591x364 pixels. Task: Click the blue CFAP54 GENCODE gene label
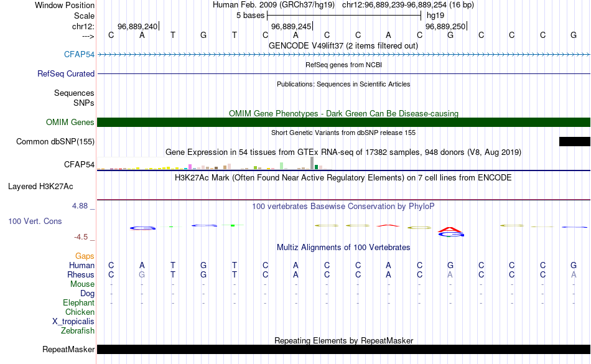pyautogui.click(x=79, y=54)
